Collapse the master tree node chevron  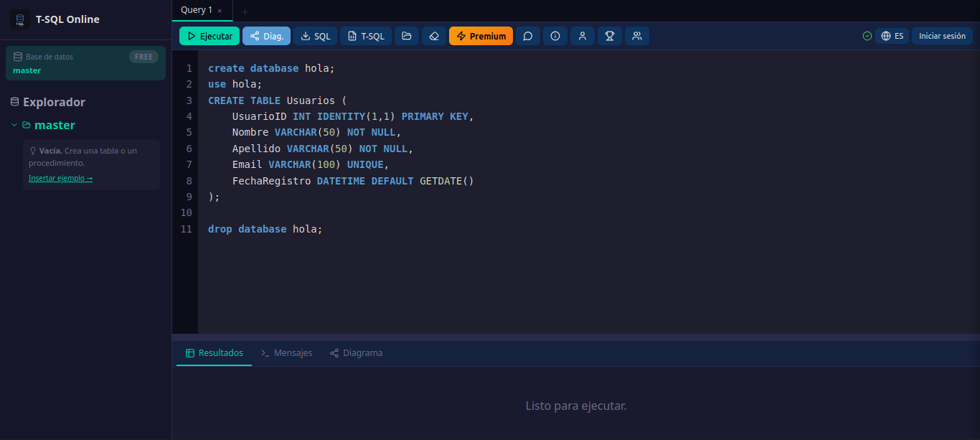click(14, 125)
